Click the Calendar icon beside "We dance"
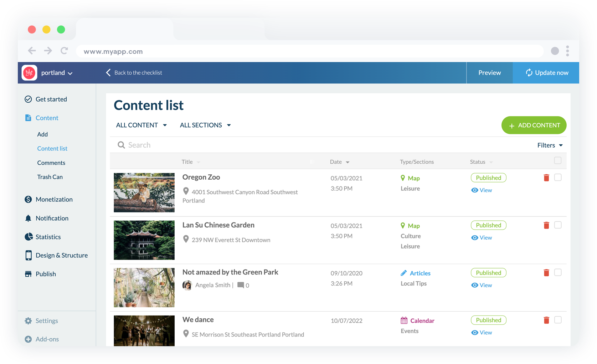Viewport: 597px width, 364px height. [x=404, y=320]
